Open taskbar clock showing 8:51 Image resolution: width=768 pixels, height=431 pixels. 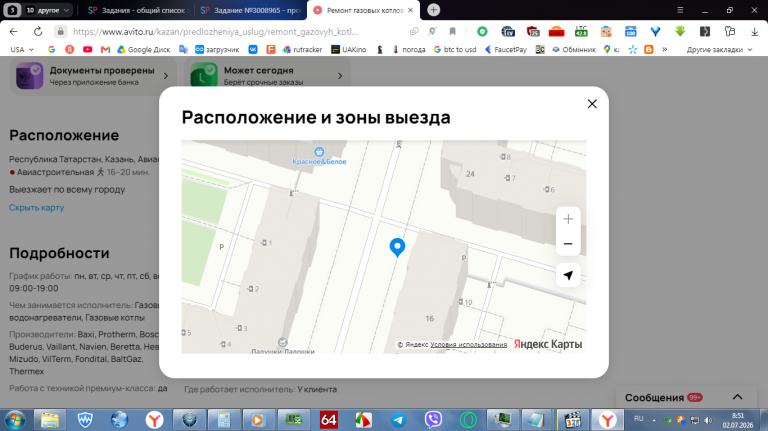(x=738, y=420)
